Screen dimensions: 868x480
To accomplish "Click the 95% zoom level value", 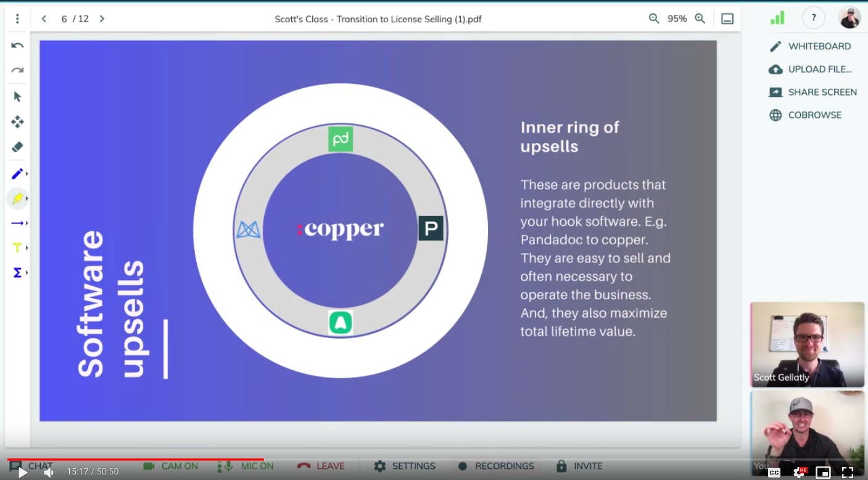I will (677, 19).
